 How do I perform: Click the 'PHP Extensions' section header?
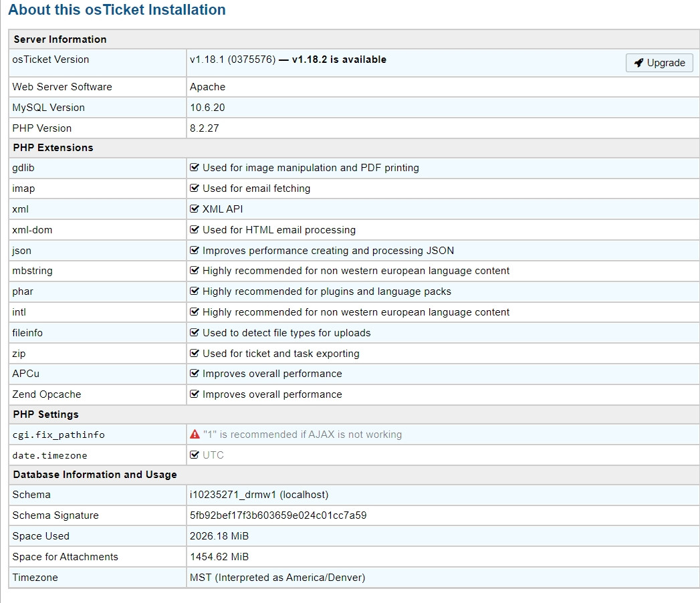(x=53, y=148)
